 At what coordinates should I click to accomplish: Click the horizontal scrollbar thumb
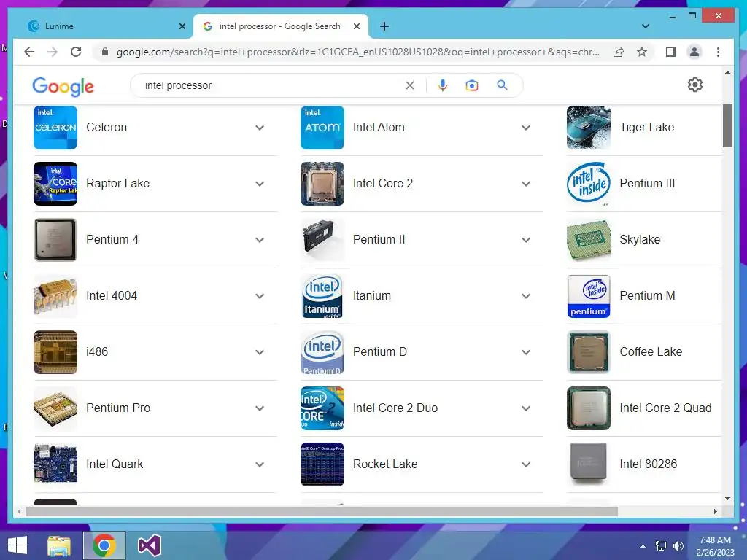pos(322,511)
